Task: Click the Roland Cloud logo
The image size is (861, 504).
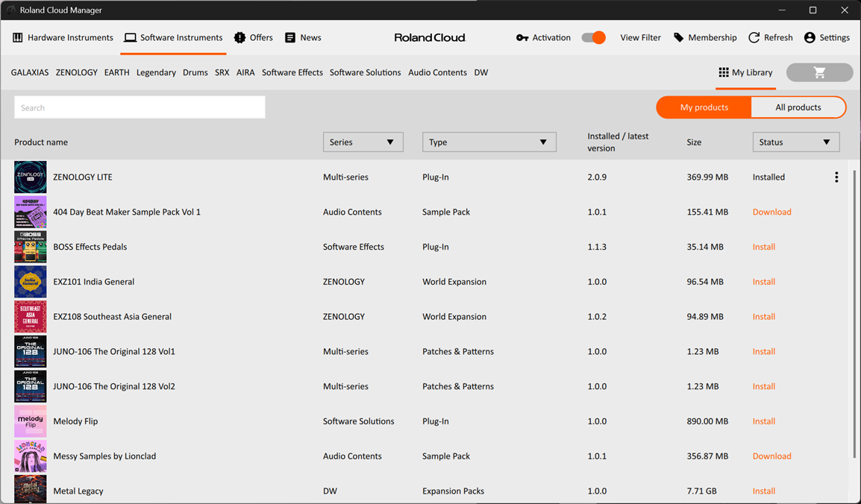Action: 430,37
